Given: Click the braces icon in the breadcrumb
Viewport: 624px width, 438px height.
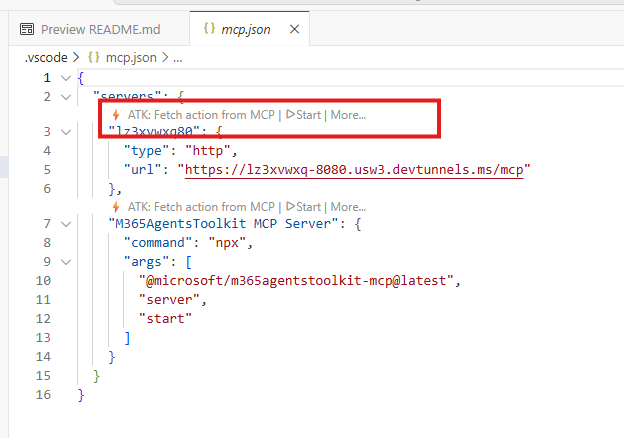Looking at the screenshot, I should click(x=94, y=57).
